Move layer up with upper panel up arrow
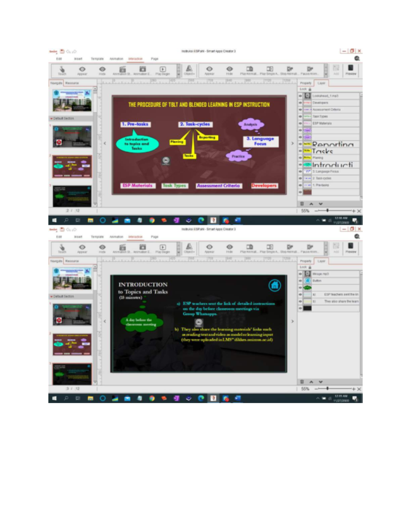Viewport: 411px width, 532px height. 311,204
